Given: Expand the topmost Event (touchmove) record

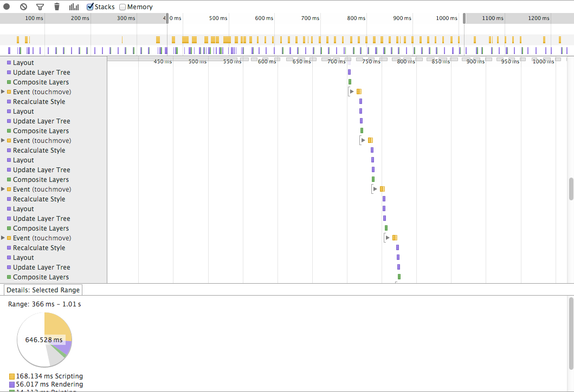Looking at the screenshot, I should point(3,92).
